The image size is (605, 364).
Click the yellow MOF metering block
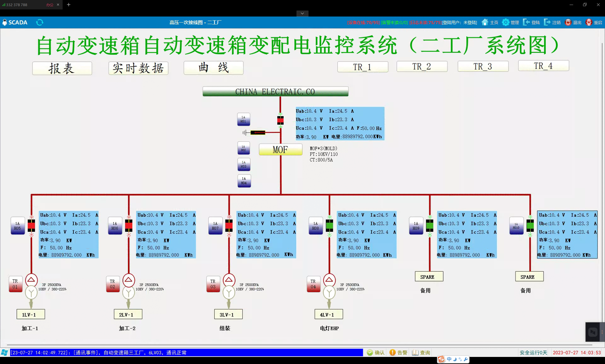(x=281, y=149)
